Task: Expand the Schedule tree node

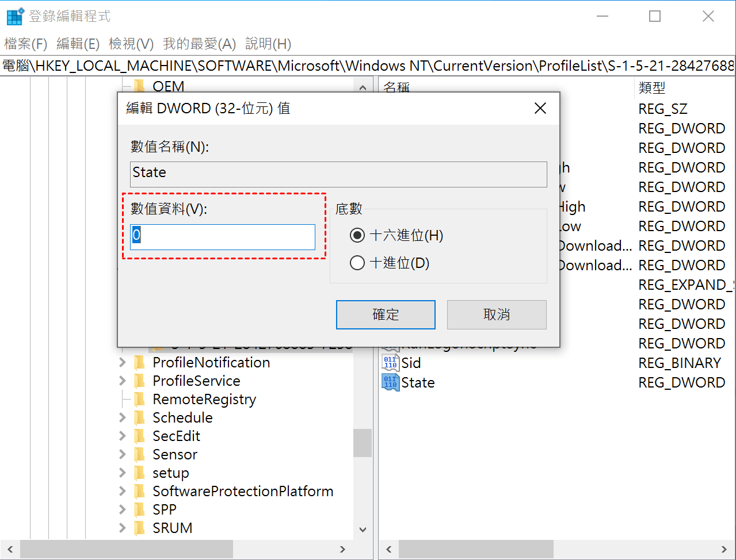Action: click(122, 417)
